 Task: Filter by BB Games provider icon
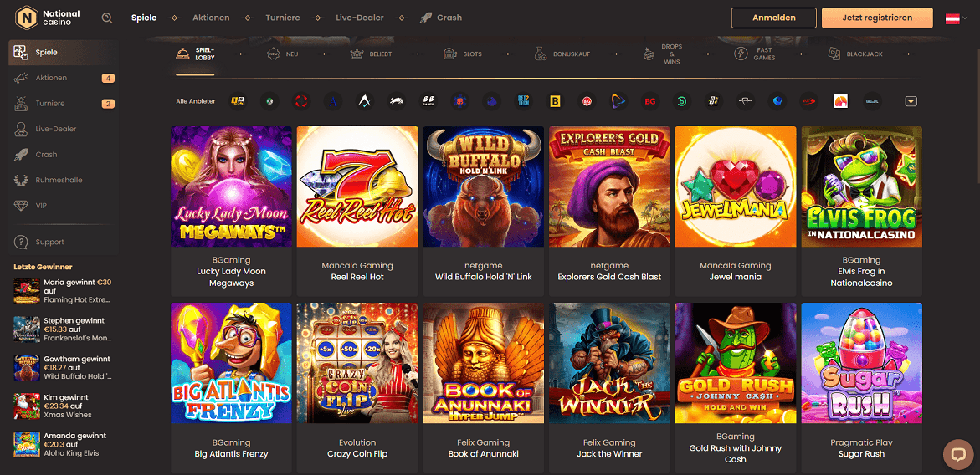[x=428, y=101]
